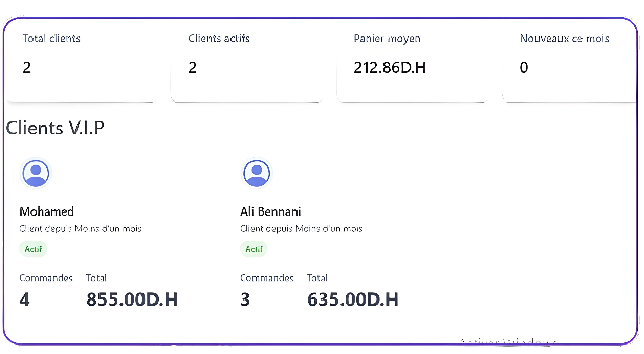
Task: Click the Clients V.I.P heading
Action: [55, 128]
